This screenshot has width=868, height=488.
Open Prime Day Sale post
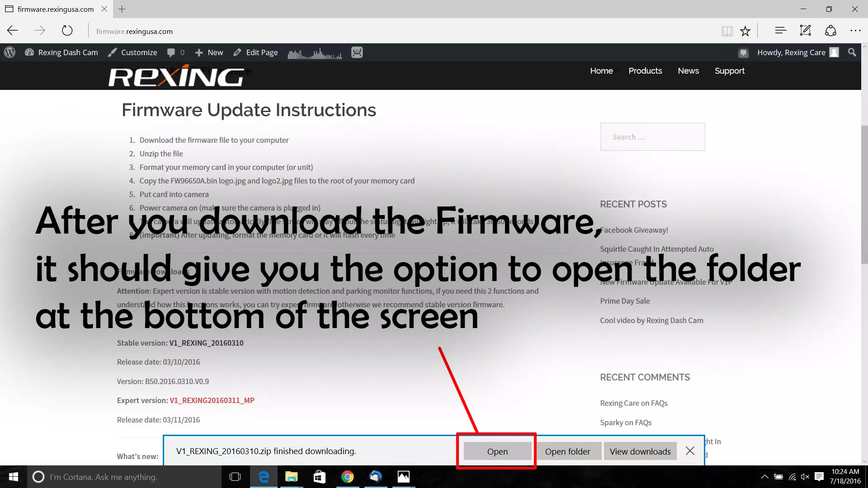click(625, 301)
